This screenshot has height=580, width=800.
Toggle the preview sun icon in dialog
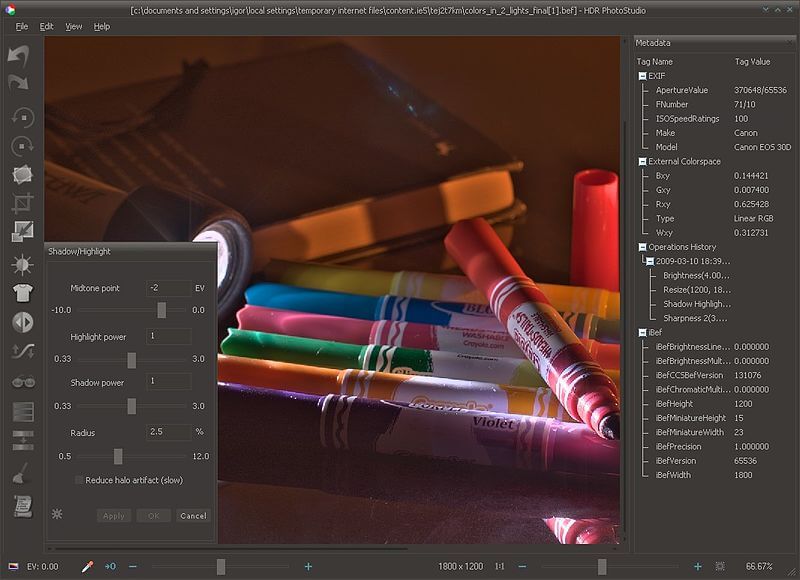[57, 513]
